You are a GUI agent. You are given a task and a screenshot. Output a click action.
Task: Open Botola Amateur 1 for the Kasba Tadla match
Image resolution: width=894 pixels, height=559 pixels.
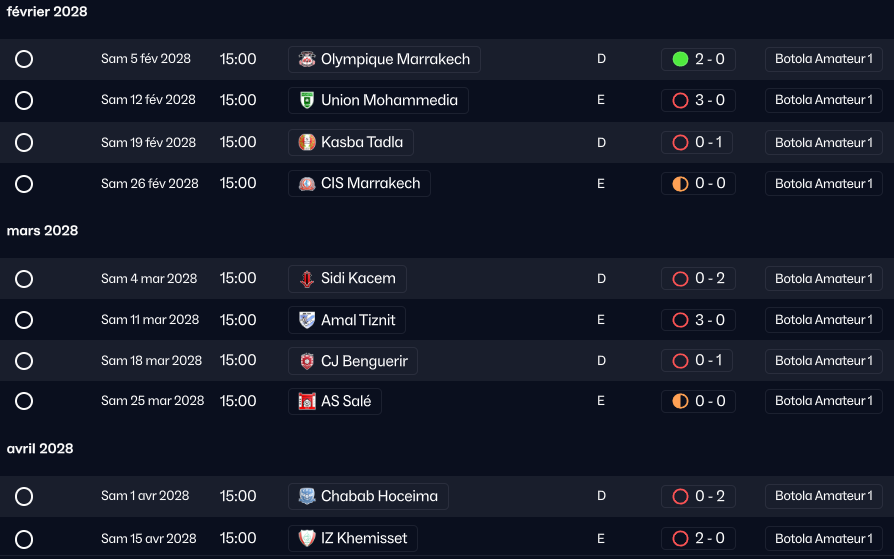pos(823,143)
